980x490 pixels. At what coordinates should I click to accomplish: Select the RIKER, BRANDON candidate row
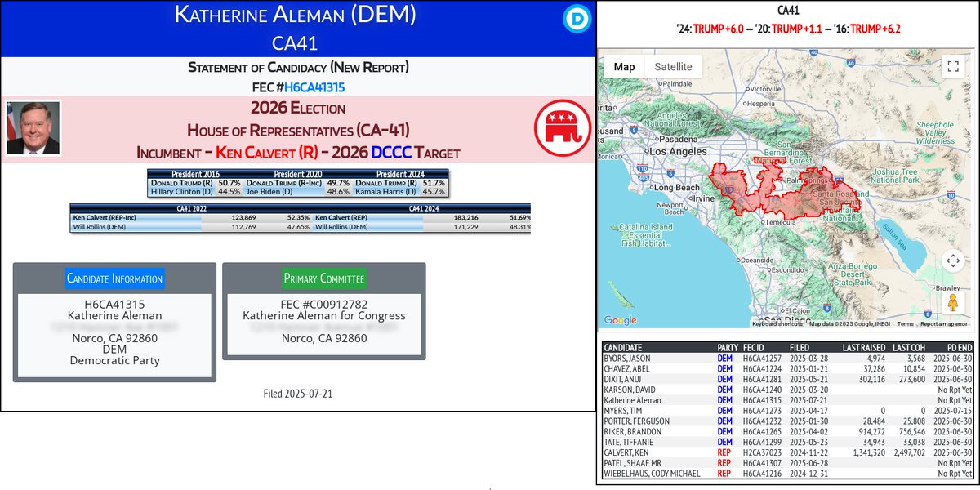point(788,431)
